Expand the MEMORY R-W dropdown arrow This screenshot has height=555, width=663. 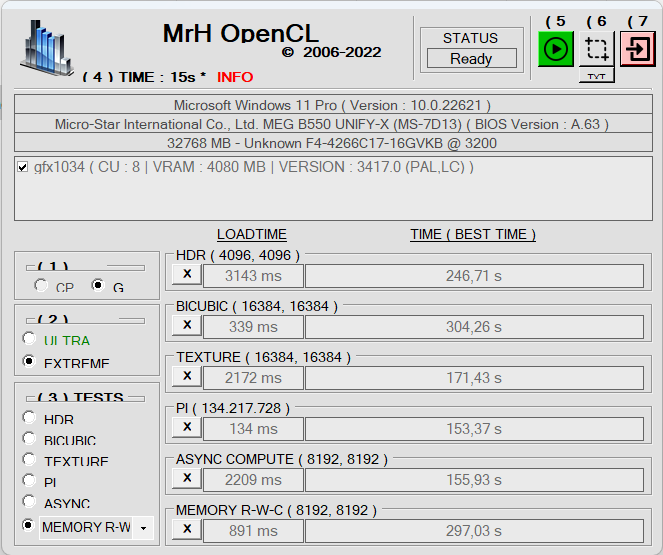coord(143,528)
